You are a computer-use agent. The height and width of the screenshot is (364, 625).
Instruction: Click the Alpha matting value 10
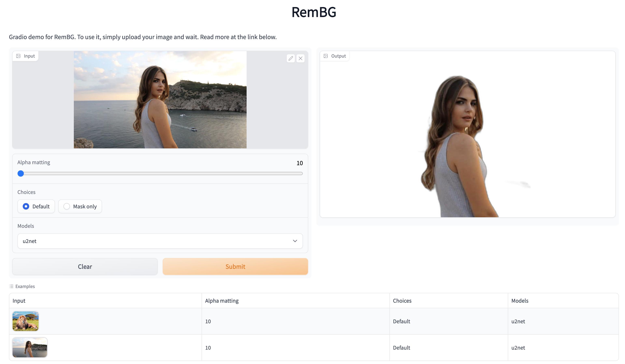coord(299,163)
